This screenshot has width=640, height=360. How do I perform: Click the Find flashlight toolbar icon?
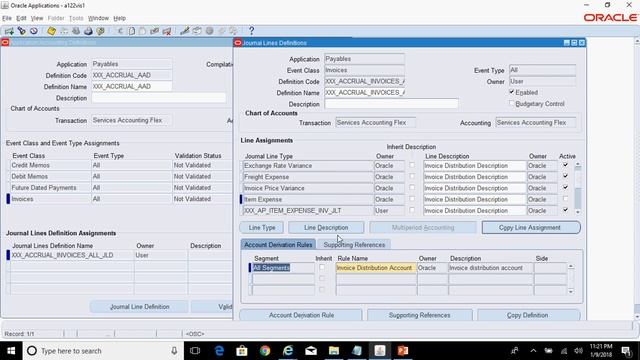(x=21, y=31)
